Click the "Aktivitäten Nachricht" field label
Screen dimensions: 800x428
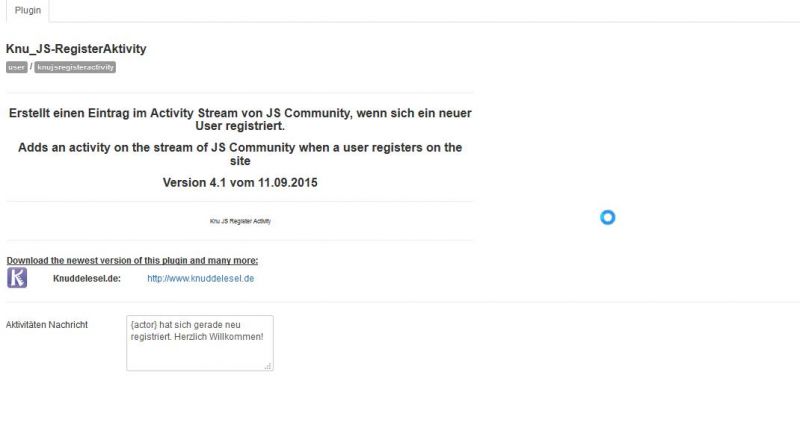[x=47, y=324]
